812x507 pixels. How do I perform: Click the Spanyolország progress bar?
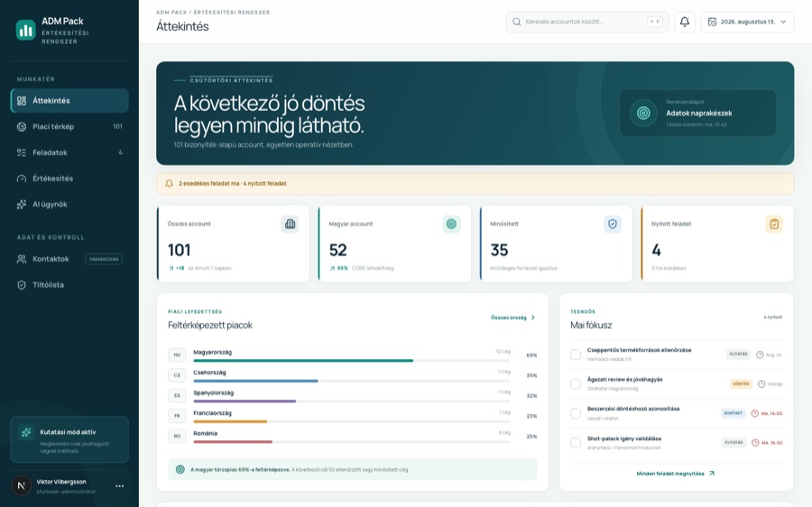352,401
